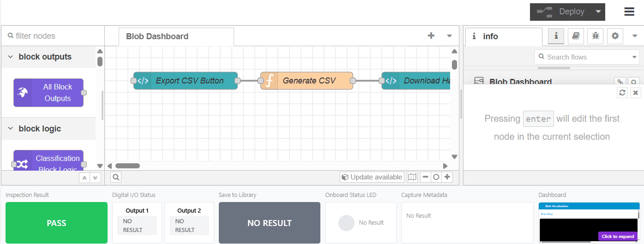The height and width of the screenshot is (244, 644).
Task: Select the Blob Dashboard flow tab
Action: pos(157,36)
